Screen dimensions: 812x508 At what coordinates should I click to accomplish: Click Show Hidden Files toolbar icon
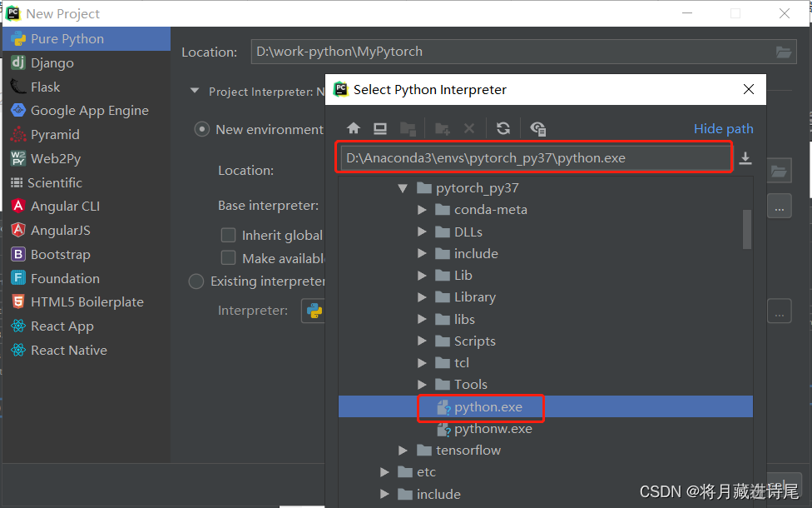[538, 128]
